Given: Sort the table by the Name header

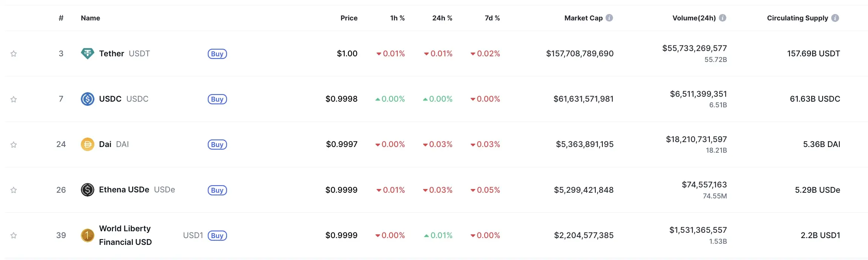Looking at the screenshot, I should [90, 18].
